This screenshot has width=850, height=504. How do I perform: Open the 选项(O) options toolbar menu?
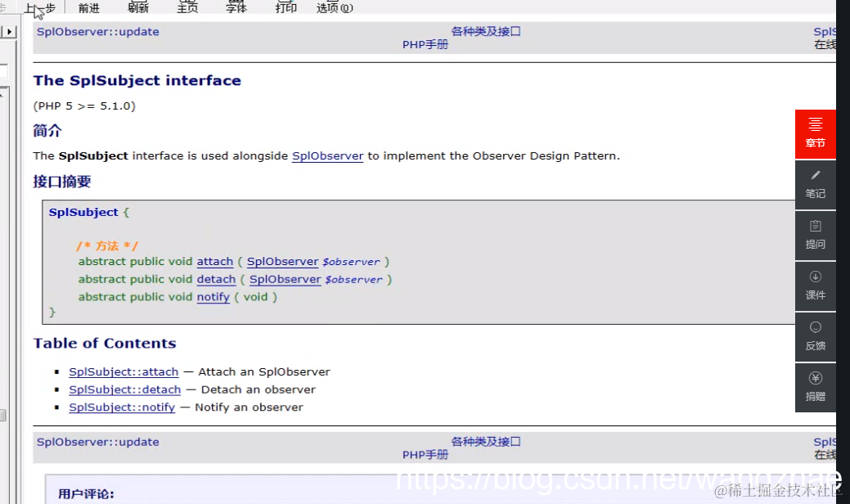[x=335, y=7]
